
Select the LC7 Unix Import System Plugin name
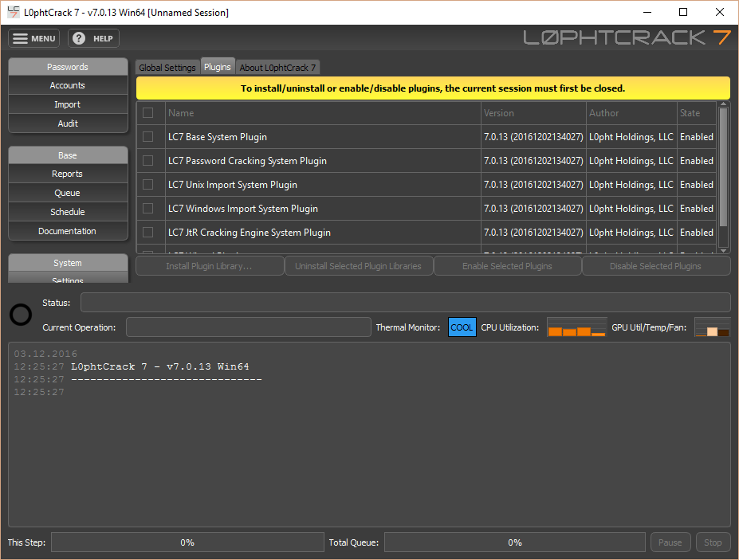coord(323,185)
